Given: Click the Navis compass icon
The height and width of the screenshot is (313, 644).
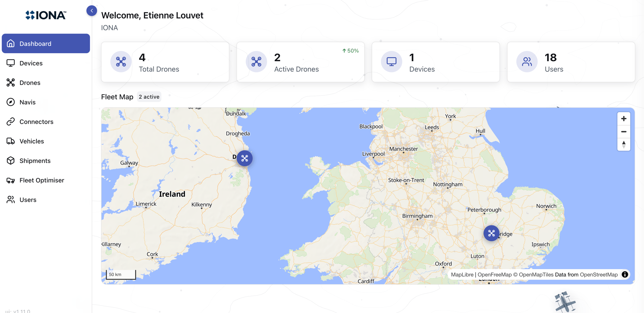Looking at the screenshot, I should [x=11, y=102].
